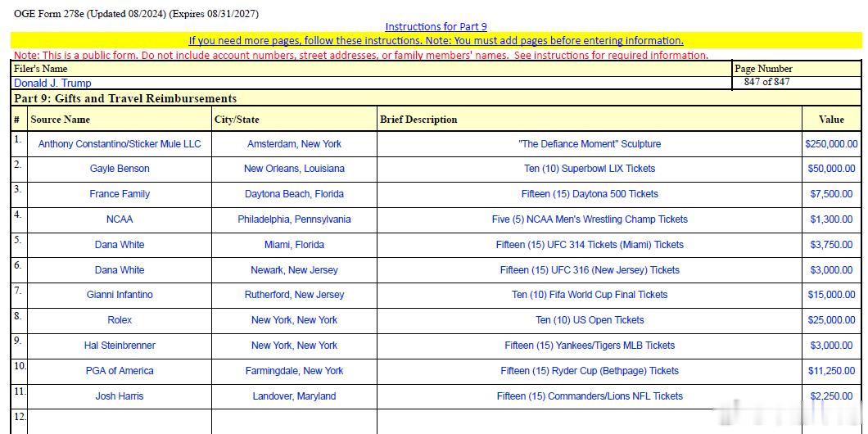Select the Part 9 Gifts and Travel Reimbursements heading
Viewport: 868px width, 434px height.
point(125,98)
